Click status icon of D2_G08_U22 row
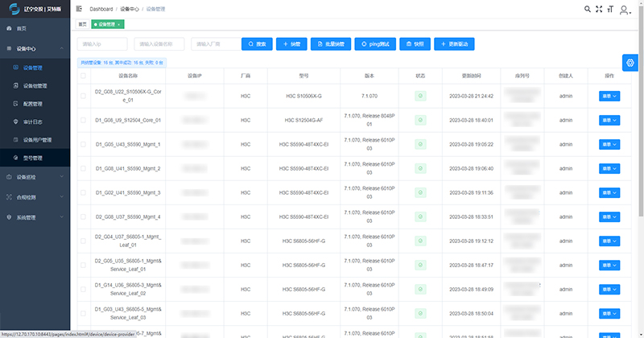Viewport: 644px width, 338px height. pyautogui.click(x=419, y=96)
